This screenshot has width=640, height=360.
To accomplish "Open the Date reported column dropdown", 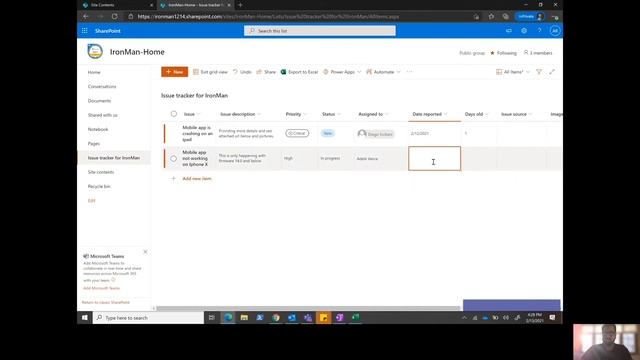I will click(445, 114).
